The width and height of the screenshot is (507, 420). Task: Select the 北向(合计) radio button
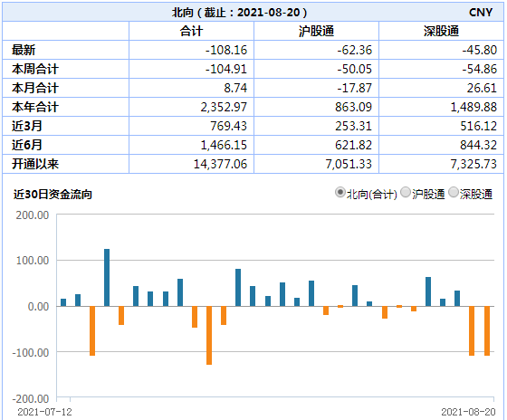tap(340, 193)
